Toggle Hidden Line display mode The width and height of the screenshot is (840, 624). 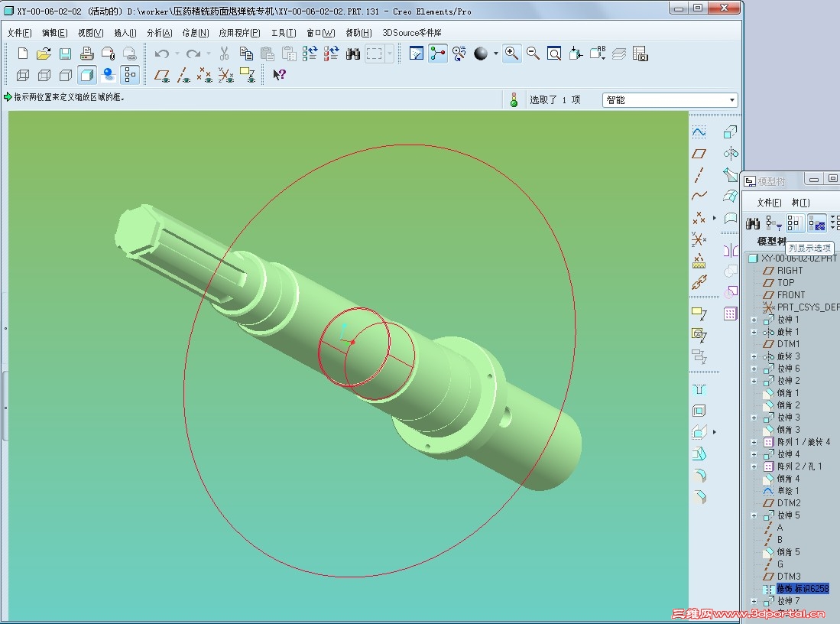44,75
